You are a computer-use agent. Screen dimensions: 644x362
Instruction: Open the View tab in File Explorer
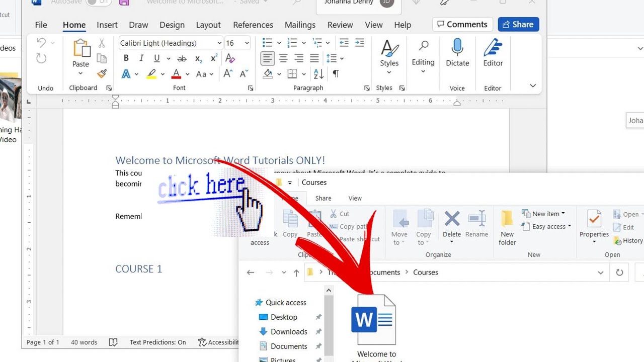point(355,198)
